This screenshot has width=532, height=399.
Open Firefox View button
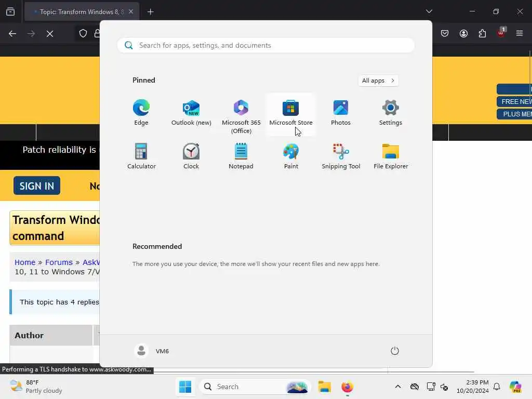point(10,12)
